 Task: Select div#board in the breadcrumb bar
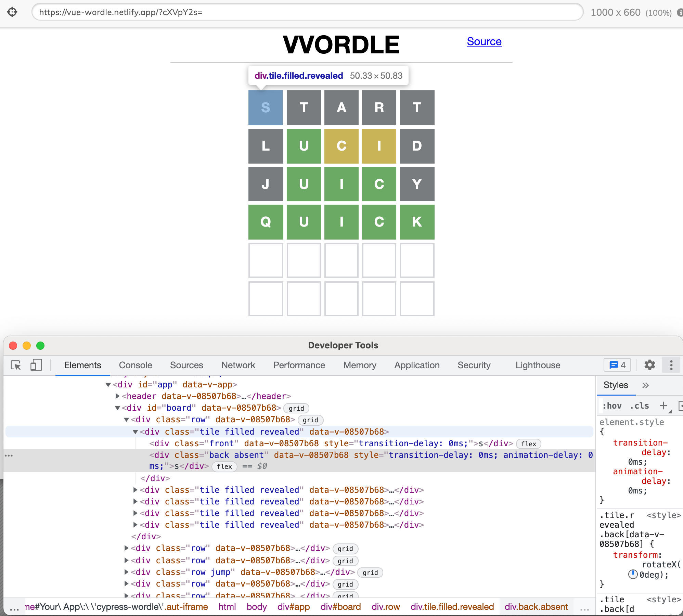[x=340, y=606]
